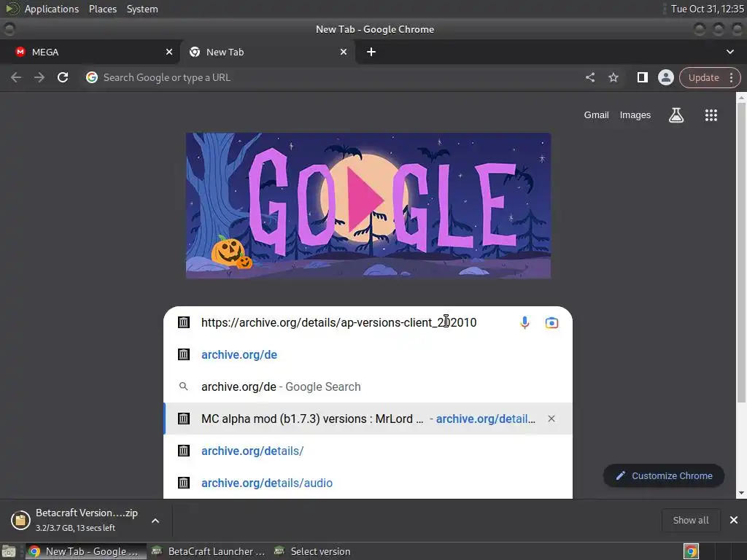Viewport: 747px width, 560px height.
Task: Click the Google icon in address bar
Action: tap(92, 77)
